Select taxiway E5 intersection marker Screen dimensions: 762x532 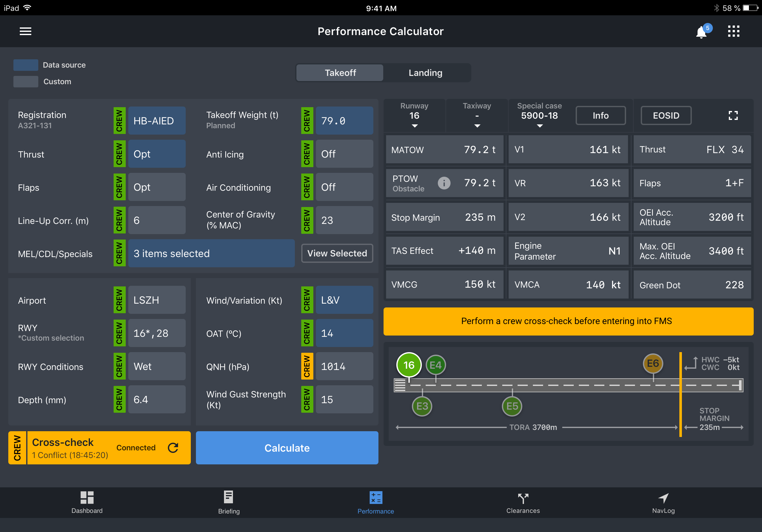[512, 406]
